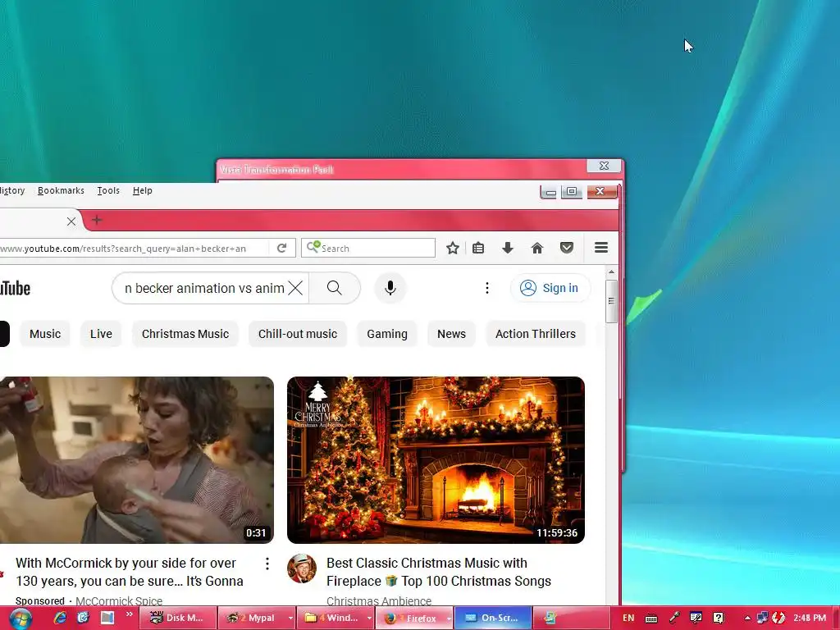Screen dimensions: 840x630
Task: Open YouTube settings three-dot menu
Action: [487, 288]
